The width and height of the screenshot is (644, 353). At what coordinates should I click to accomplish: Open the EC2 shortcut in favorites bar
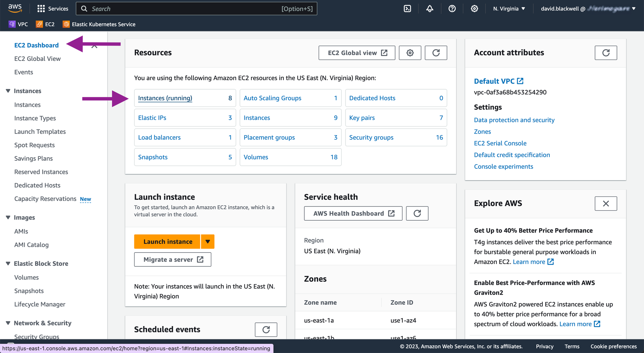point(45,24)
